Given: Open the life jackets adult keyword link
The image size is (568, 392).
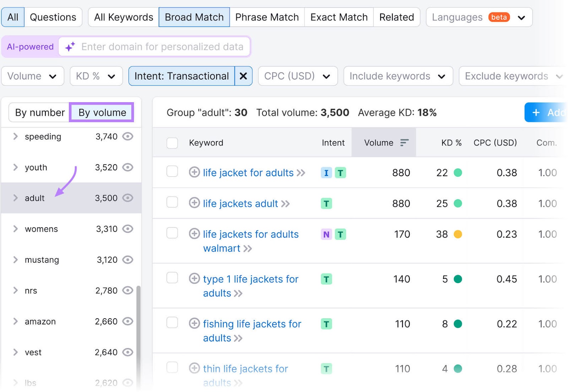Looking at the screenshot, I should tap(240, 204).
